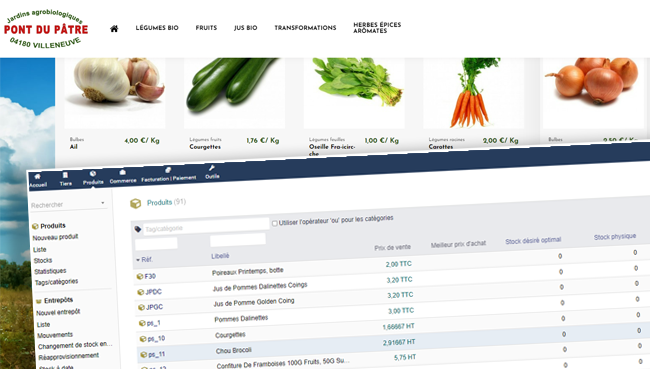Click the Carottes product image
The height and width of the screenshot is (369, 650).
[474, 92]
